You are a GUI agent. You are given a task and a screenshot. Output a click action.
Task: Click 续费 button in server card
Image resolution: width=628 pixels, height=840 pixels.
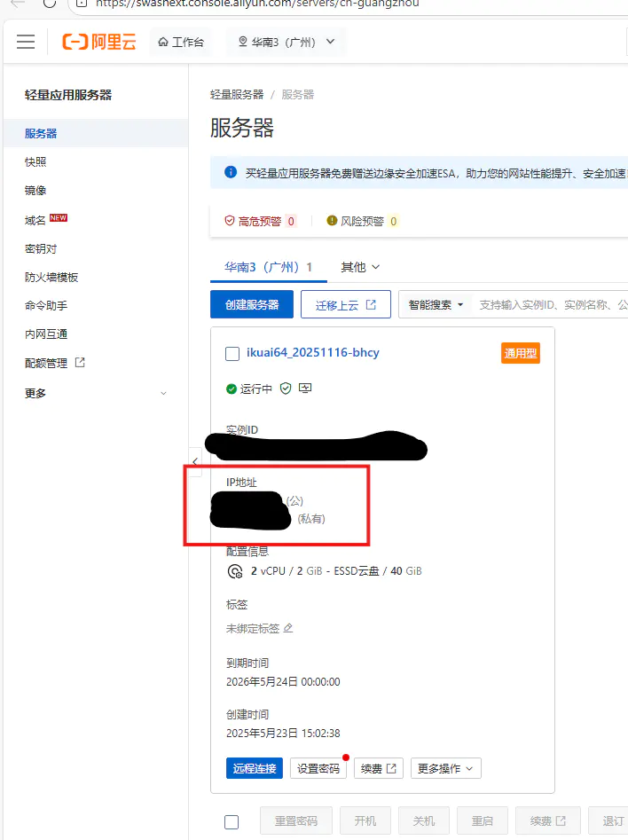378,768
